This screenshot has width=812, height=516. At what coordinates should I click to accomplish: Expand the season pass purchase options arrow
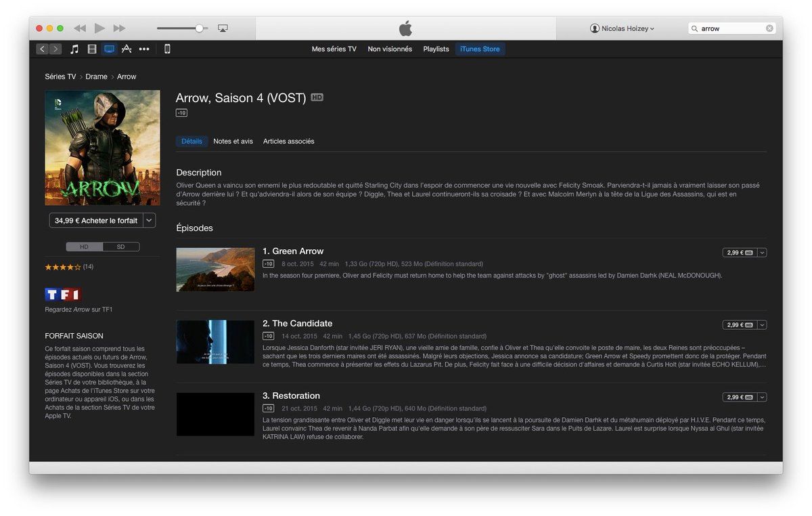click(x=150, y=220)
